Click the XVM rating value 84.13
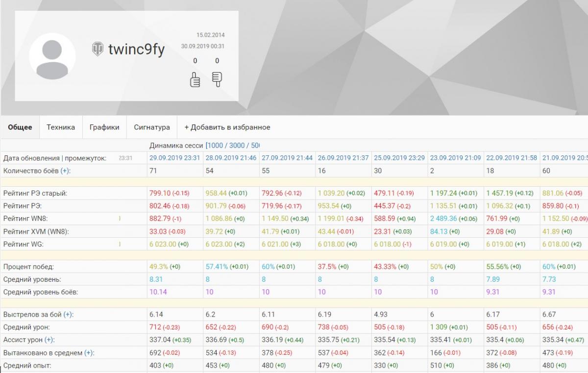 [439, 231]
